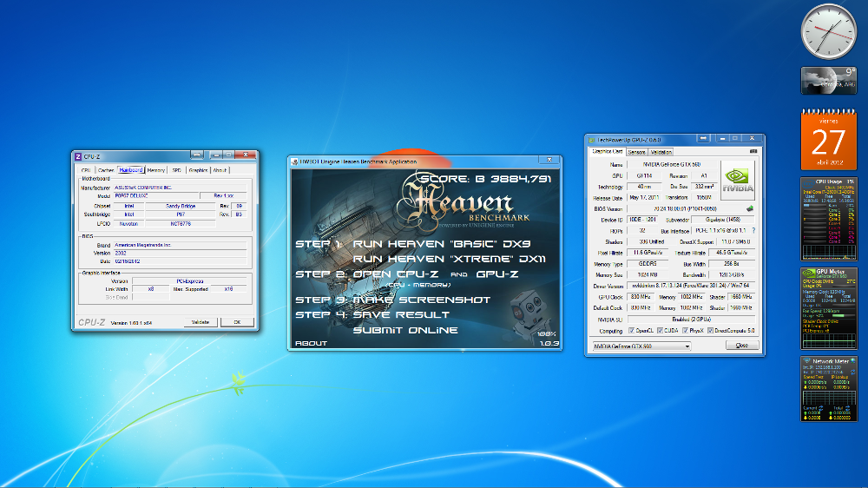This screenshot has width=868, height=488.
Task: Click Run Heaven "Xtreme" DX11
Action: pyautogui.click(x=450, y=259)
